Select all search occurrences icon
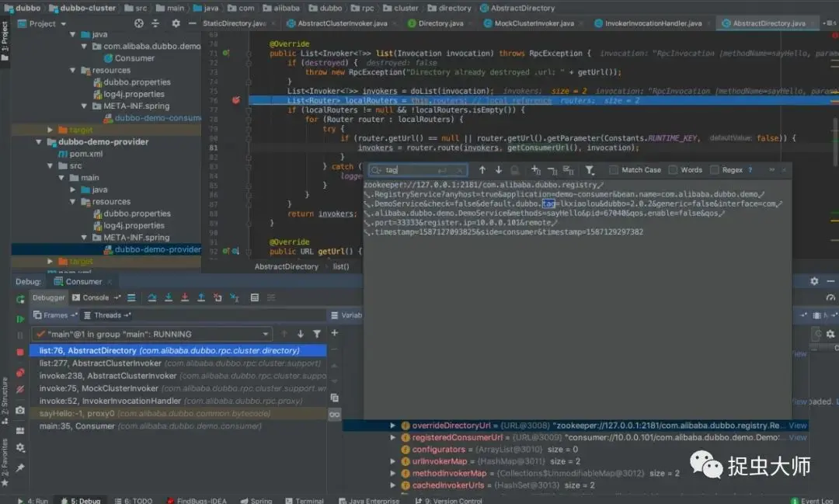Image resolution: width=839 pixels, height=504 pixels. point(568,170)
